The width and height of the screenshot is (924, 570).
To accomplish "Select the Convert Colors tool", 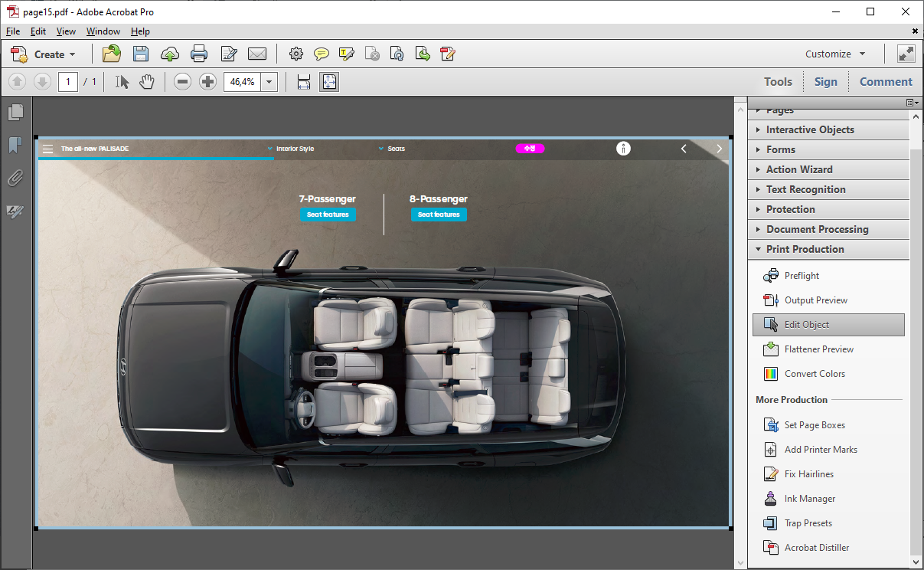I will point(815,374).
